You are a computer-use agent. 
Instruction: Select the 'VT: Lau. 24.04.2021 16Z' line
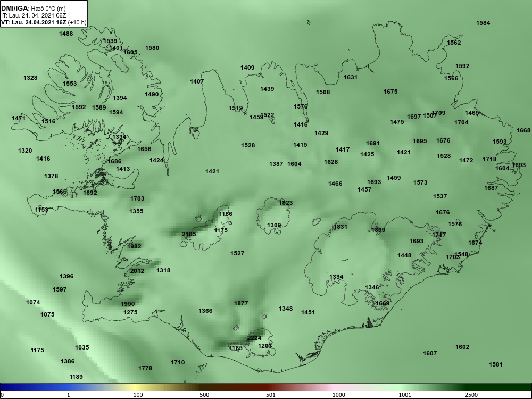point(34,23)
